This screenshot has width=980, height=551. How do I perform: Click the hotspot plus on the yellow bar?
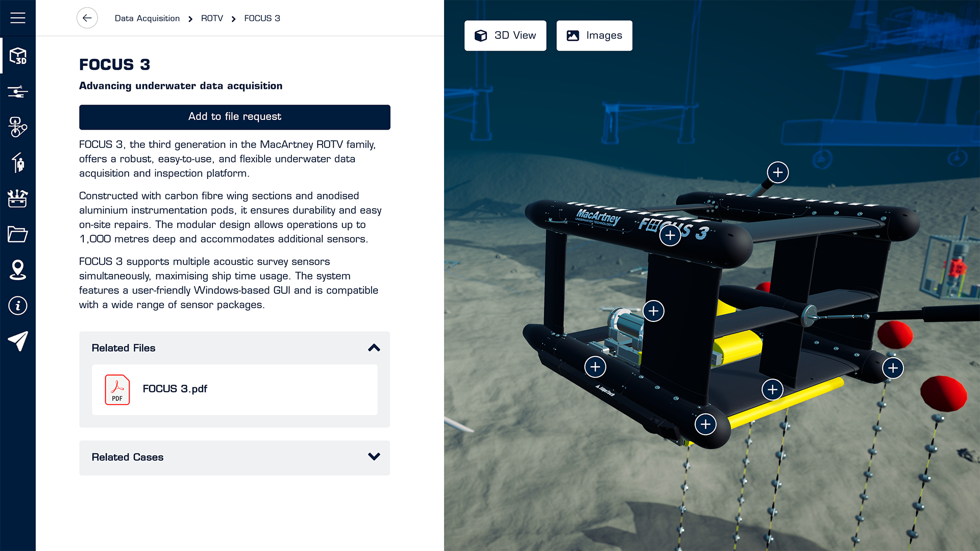point(773,390)
